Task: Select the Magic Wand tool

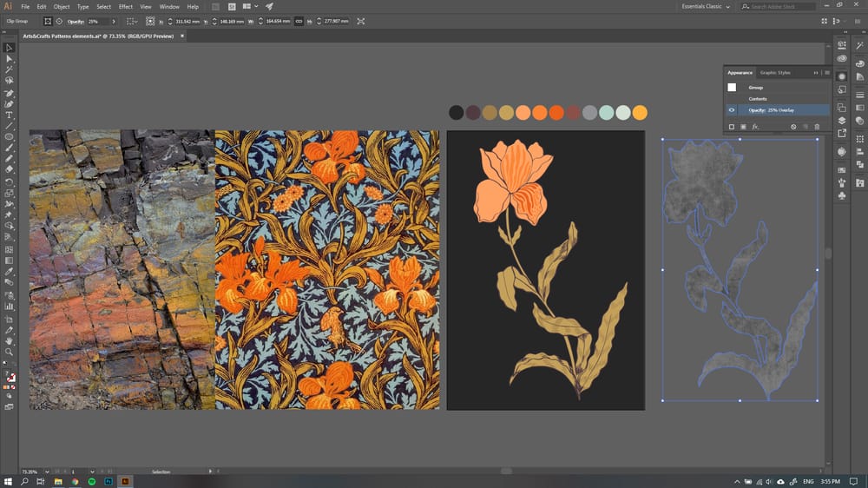Action: tap(9, 69)
